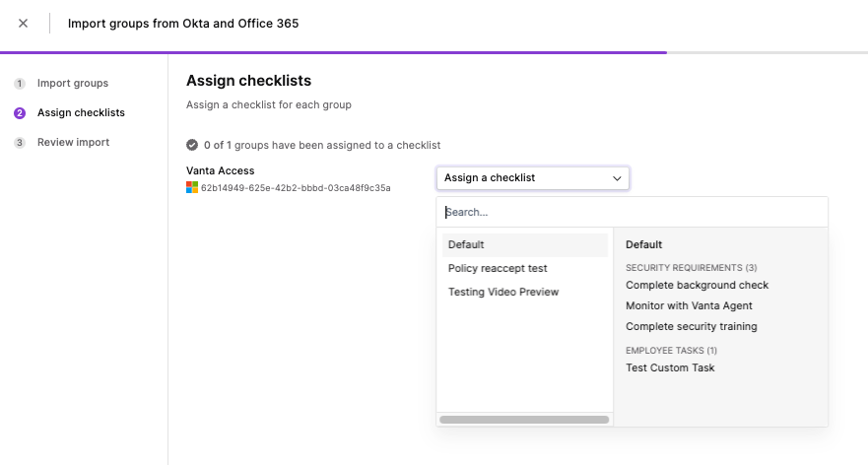Click the groups assigned status text
The width and height of the screenshot is (868, 465).
coord(322,145)
